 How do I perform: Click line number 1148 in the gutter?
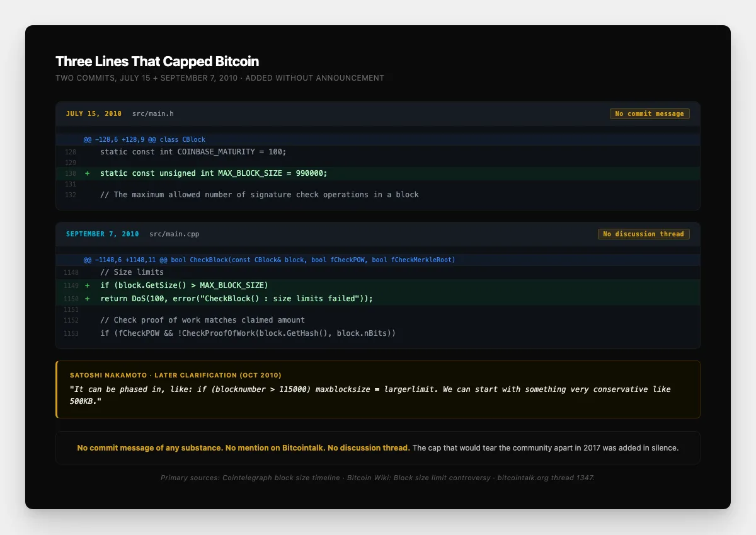[71, 272]
